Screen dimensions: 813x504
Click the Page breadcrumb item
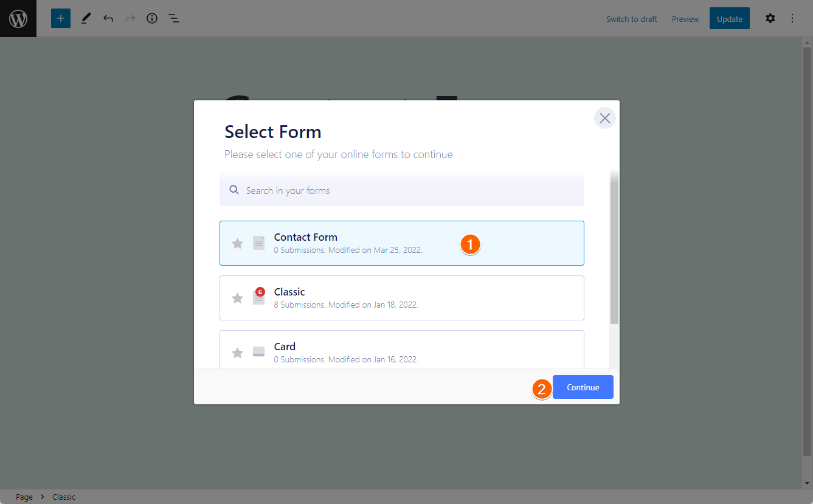(x=24, y=497)
